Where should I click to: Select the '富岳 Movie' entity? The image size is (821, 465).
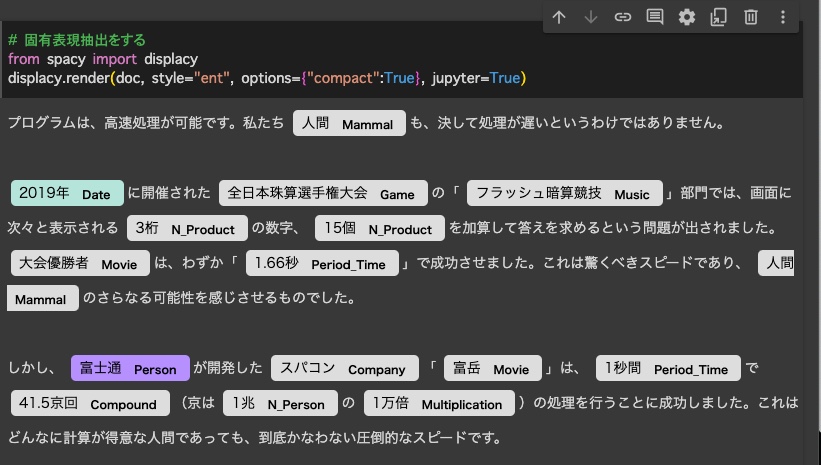point(493,368)
